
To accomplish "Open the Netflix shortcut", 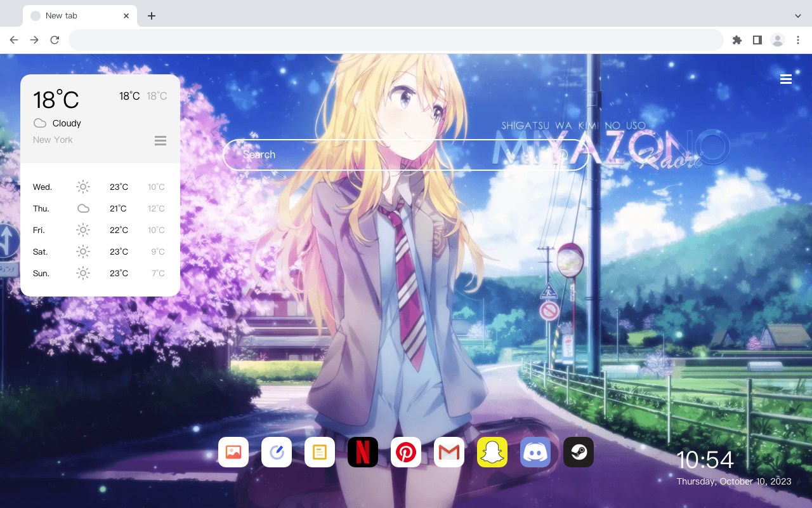I will pos(363,452).
